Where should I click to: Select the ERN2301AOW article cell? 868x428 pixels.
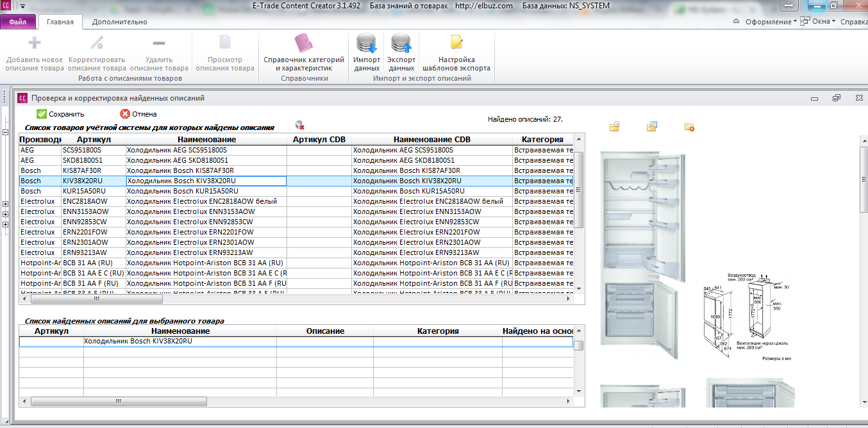pyautogui.click(x=93, y=242)
